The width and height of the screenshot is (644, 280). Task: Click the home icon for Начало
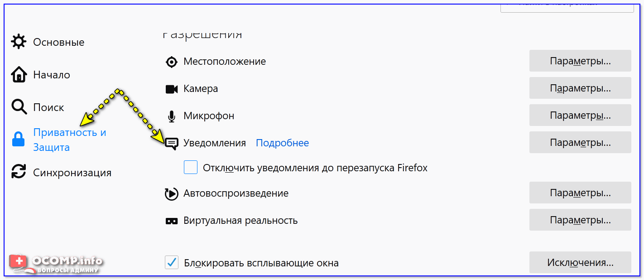tap(19, 75)
